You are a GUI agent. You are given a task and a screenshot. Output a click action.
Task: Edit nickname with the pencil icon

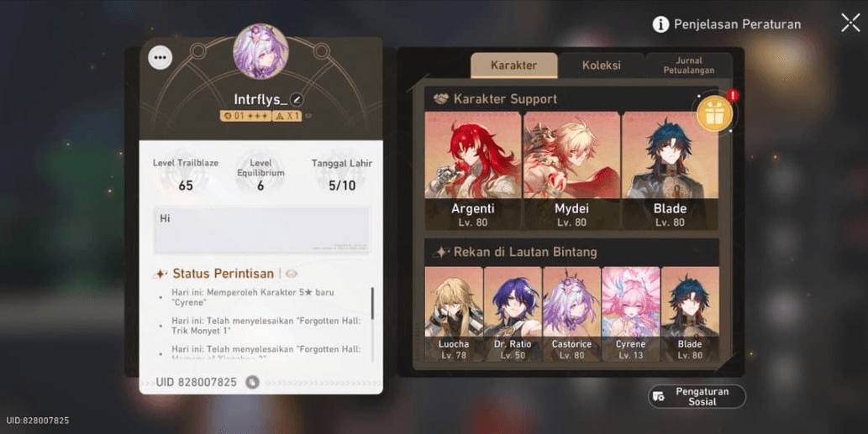point(297,100)
